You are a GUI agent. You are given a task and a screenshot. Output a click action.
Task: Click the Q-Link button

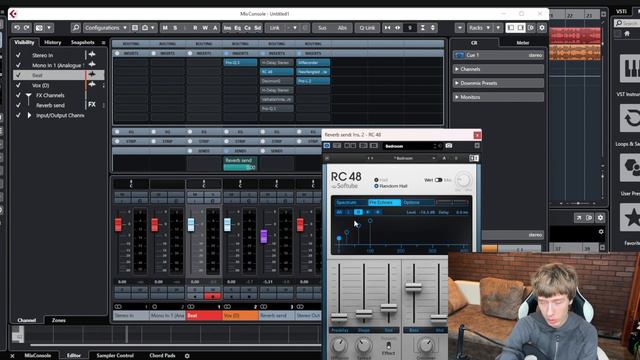click(367, 28)
